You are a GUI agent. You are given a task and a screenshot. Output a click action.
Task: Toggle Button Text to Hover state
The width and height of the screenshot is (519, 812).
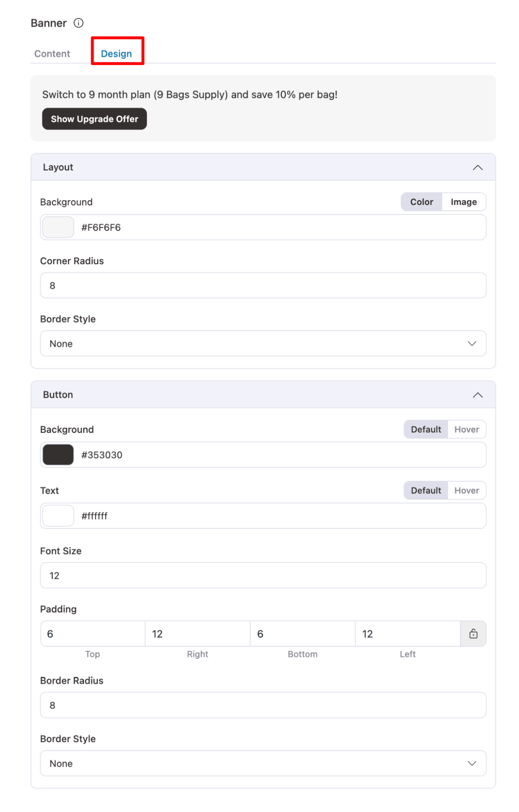466,490
